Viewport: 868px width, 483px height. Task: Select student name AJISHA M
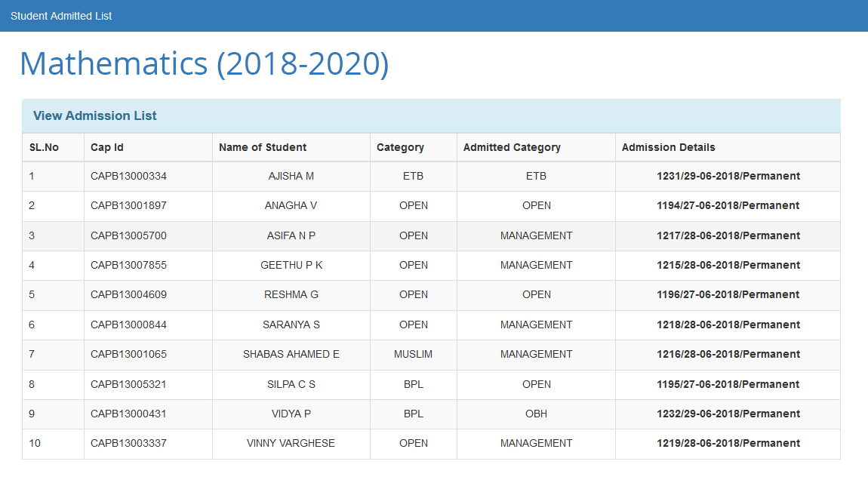click(291, 176)
